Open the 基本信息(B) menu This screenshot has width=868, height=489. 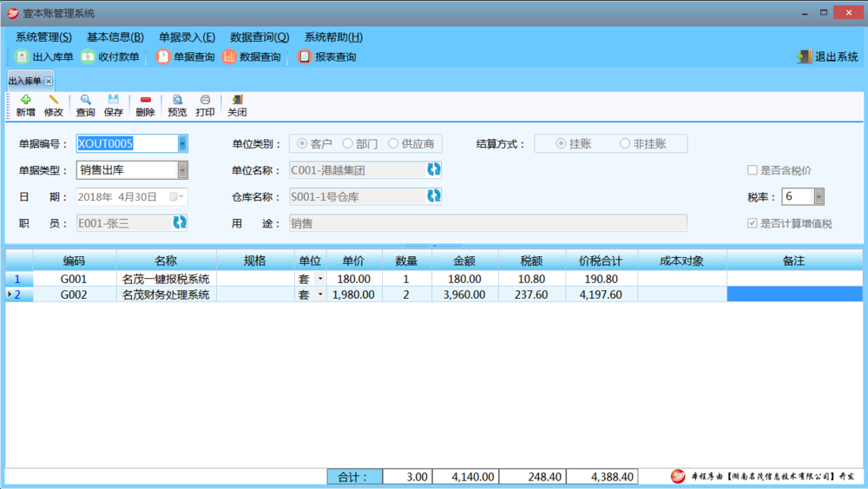tap(115, 37)
